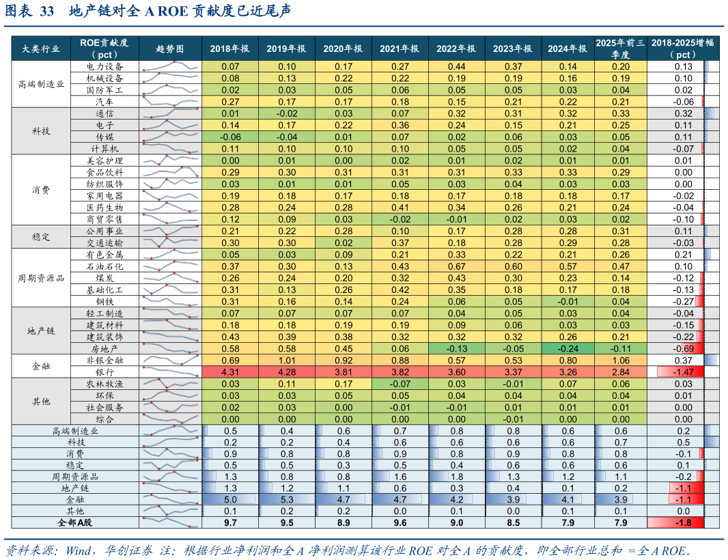Click the 房地产 change cell showing -0.69
The image size is (728, 560).
tap(682, 348)
